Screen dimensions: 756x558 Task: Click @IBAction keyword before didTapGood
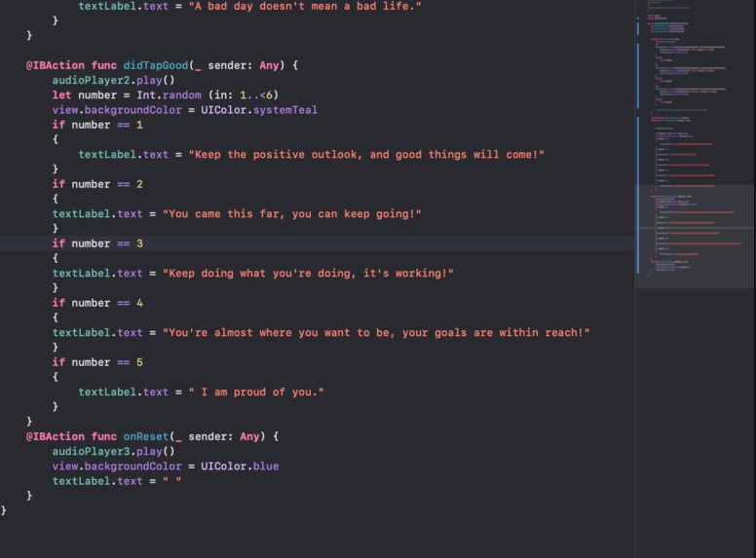(55, 65)
